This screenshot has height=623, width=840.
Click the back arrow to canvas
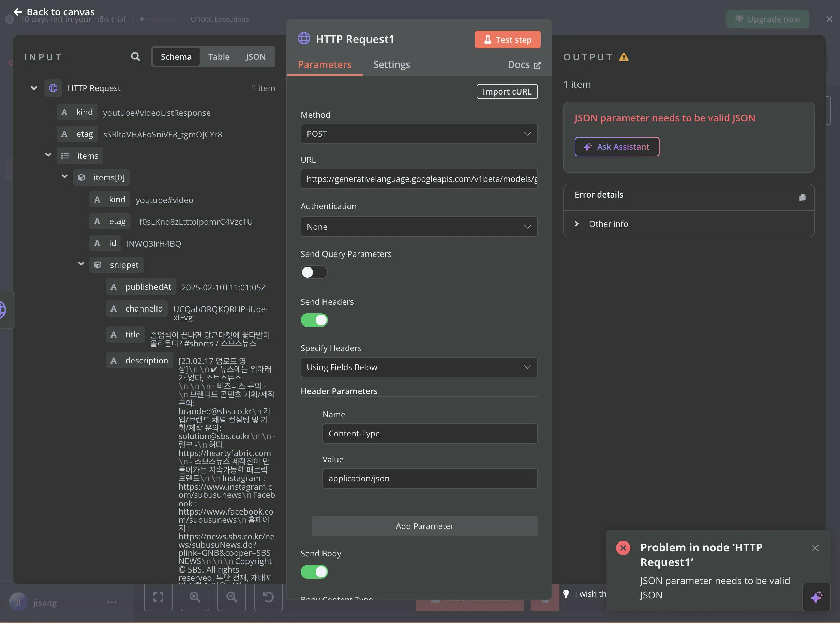[17, 12]
